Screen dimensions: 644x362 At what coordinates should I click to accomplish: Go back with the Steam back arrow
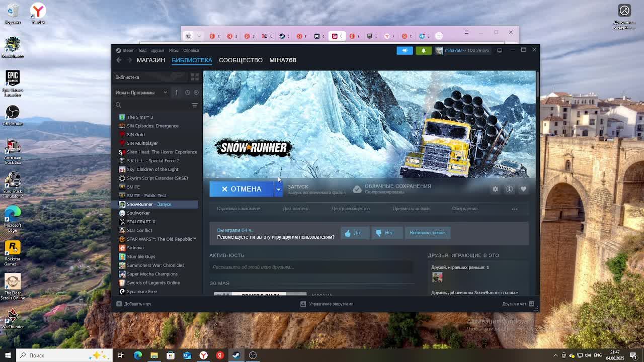coord(119,60)
